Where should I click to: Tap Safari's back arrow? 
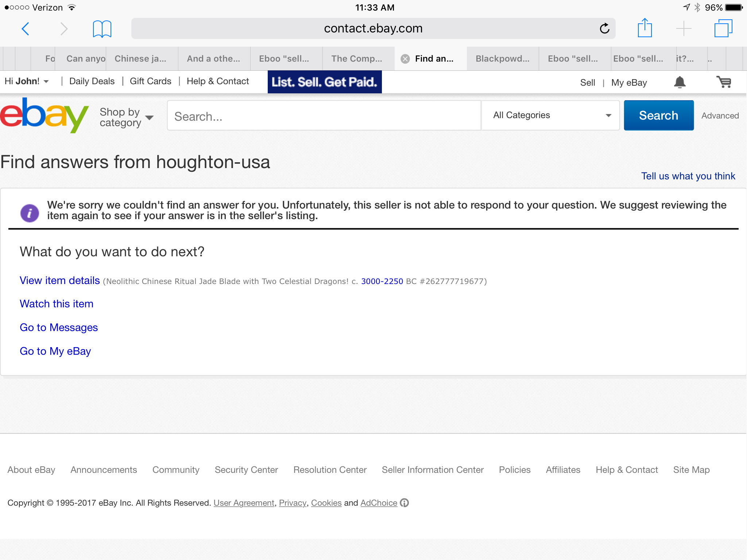coord(26,28)
